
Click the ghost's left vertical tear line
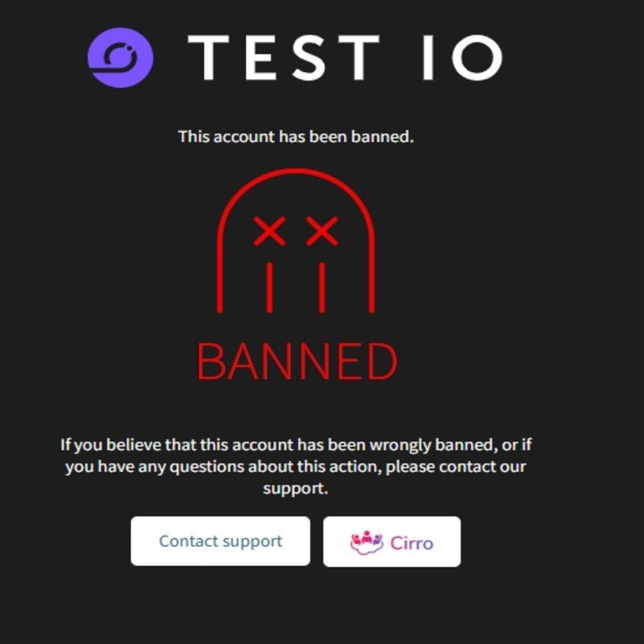270,287
